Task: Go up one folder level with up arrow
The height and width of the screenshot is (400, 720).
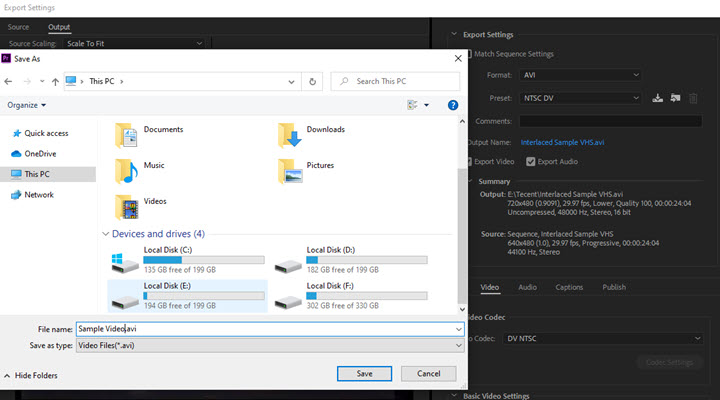Action: click(x=55, y=81)
